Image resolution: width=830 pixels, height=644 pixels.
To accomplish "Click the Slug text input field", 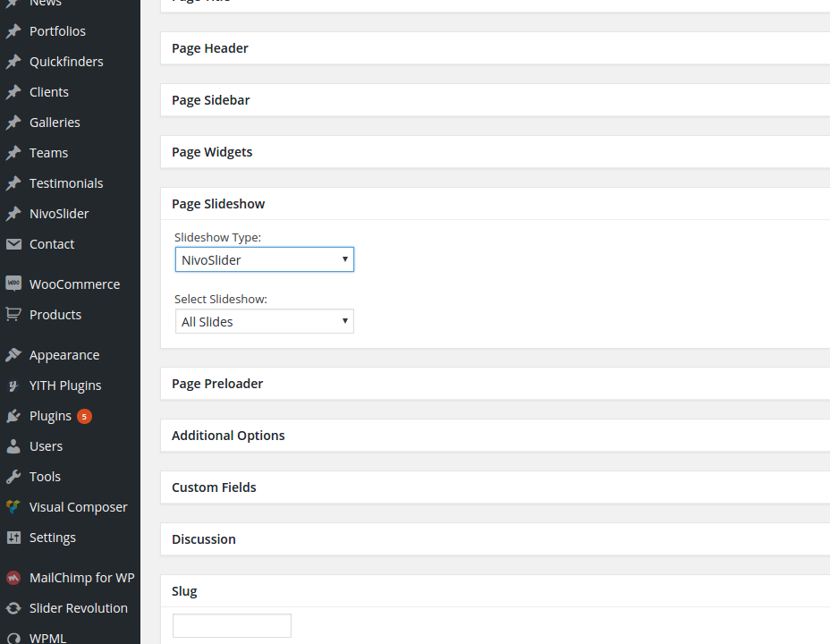I will [x=232, y=625].
